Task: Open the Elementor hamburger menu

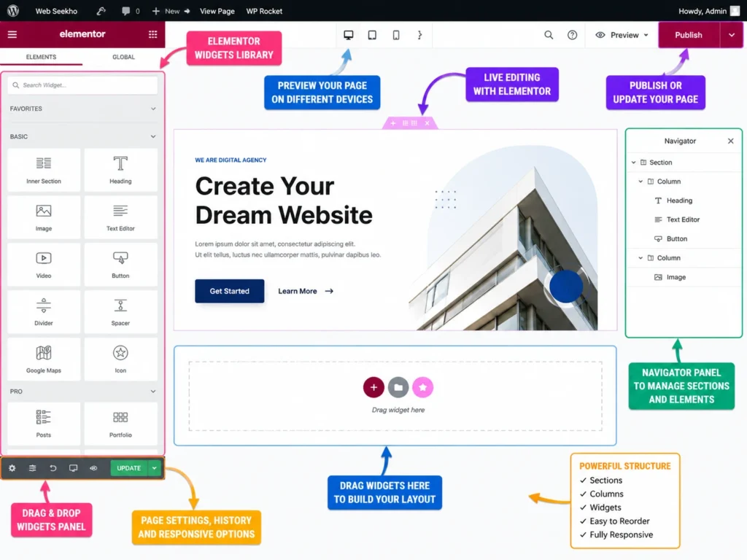Action: pyautogui.click(x=12, y=34)
